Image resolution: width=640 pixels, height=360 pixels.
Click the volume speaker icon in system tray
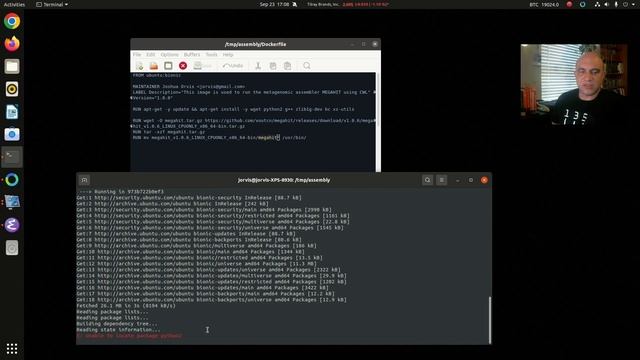[607, 4]
